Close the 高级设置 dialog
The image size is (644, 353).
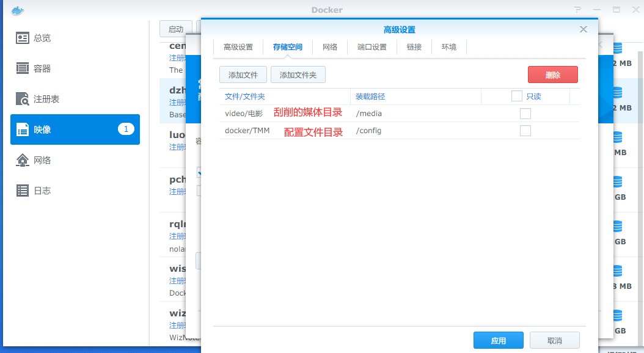pos(584,29)
